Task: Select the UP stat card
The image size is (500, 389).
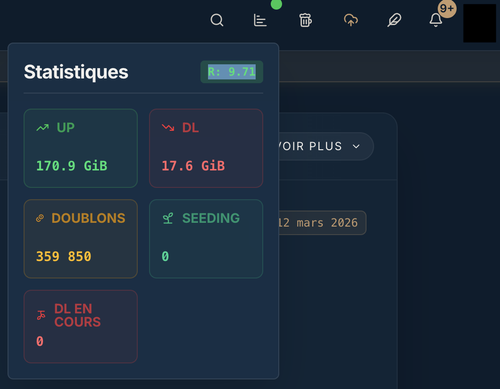Action: tap(81, 148)
